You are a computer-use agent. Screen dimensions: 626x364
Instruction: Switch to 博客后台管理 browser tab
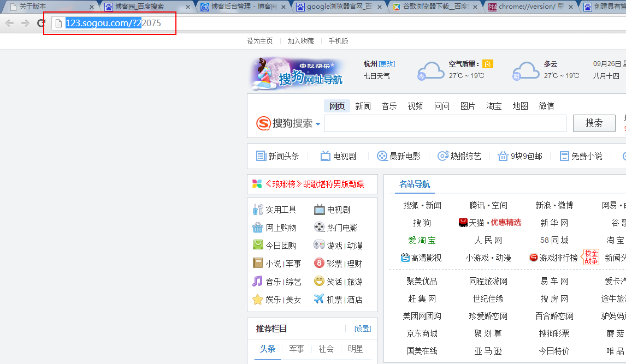244,7
